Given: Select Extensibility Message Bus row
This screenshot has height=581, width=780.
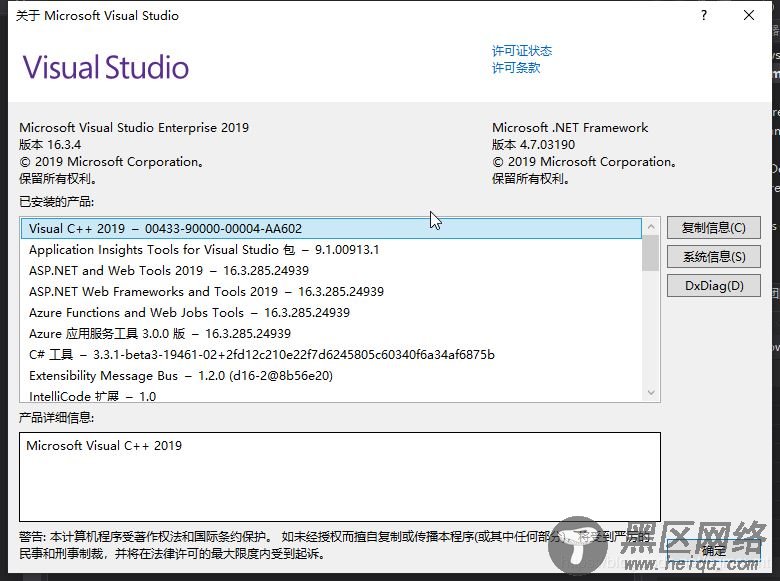Looking at the screenshot, I should pyautogui.click(x=331, y=376).
